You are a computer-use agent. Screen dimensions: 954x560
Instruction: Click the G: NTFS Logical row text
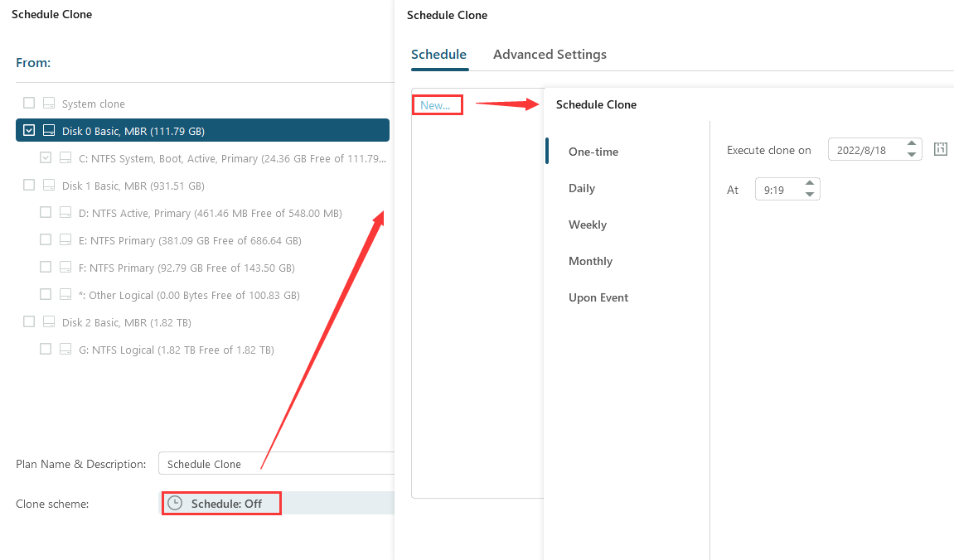point(177,350)
